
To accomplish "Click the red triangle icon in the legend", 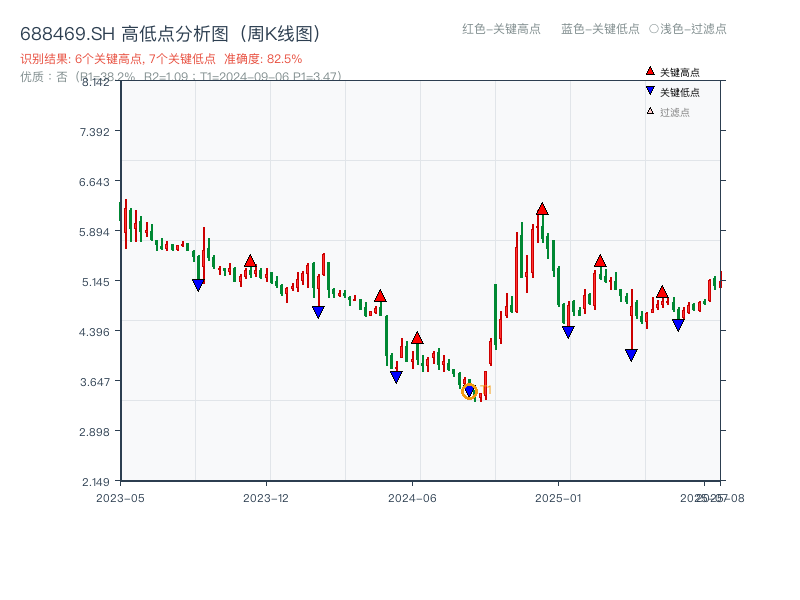I will point(650,72).
